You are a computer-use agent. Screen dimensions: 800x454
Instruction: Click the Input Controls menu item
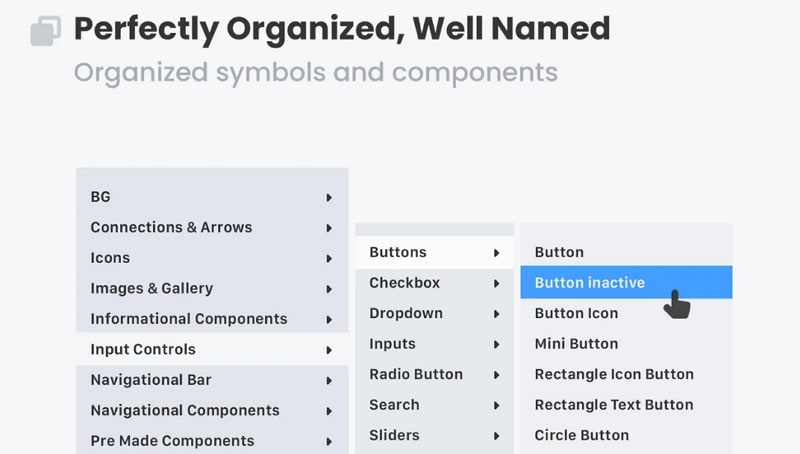pyautogui.click(x=143, y=349)
